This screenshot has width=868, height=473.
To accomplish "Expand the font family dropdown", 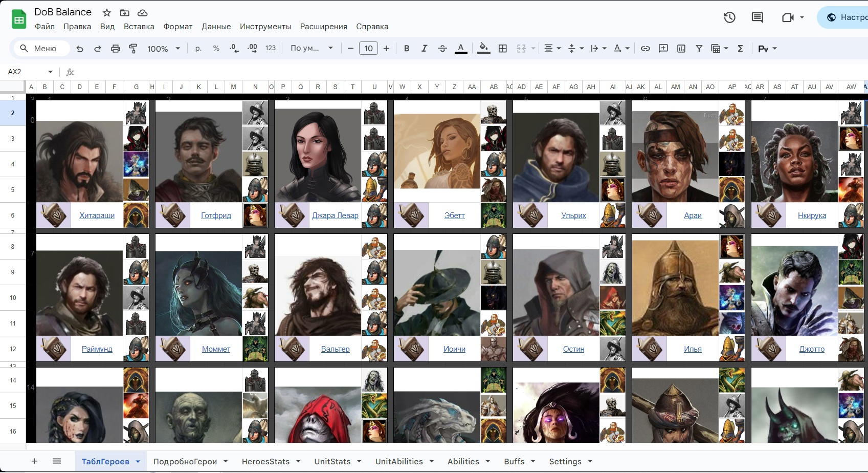I will coord(311,49).
